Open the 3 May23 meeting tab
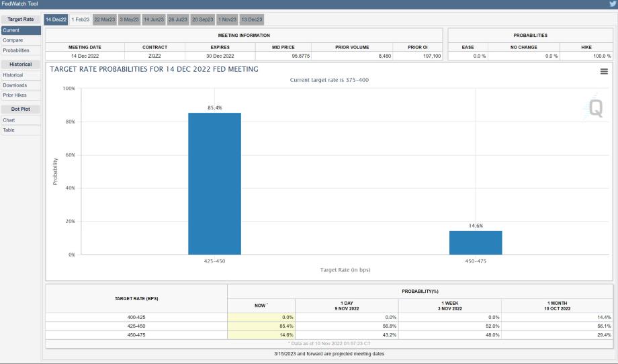Viewport: 618px width, 364px height. pos(129,19)
